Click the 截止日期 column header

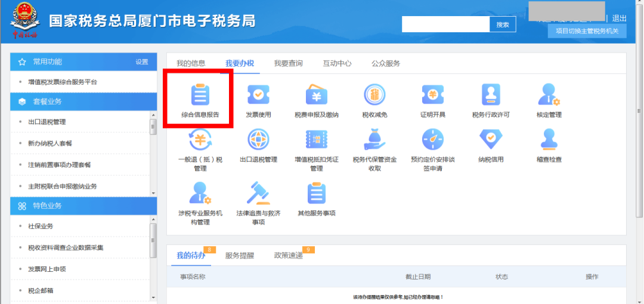click(418, 277)
